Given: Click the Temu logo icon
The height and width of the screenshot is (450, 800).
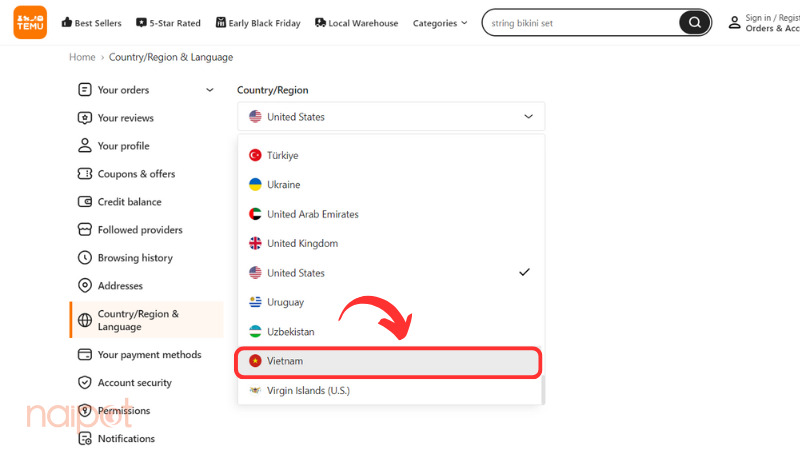Looking at the screenshot, I should click(30, 22).
